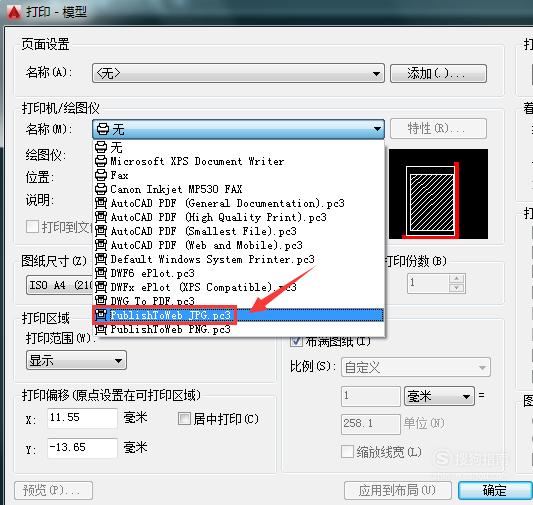Open the 毫米 units dropdown

point(439,396)
